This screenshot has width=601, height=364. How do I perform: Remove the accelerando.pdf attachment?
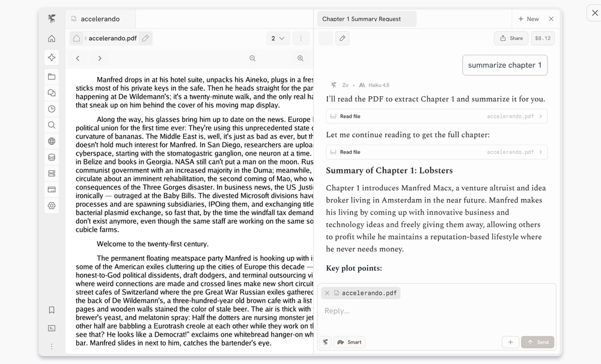327,293
